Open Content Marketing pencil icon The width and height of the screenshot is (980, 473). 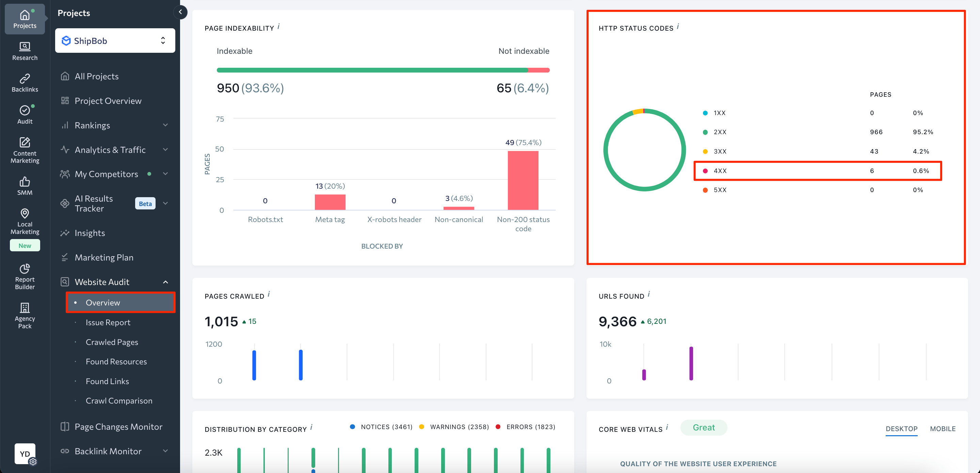coord(25,142)
